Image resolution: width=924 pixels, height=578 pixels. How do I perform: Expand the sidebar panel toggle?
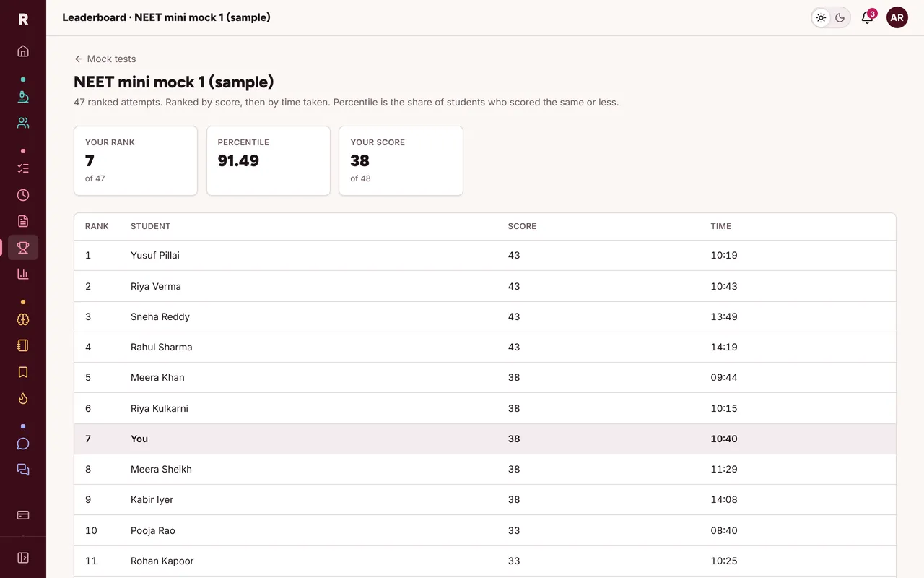pyautogui.click(x=23, y=558)
